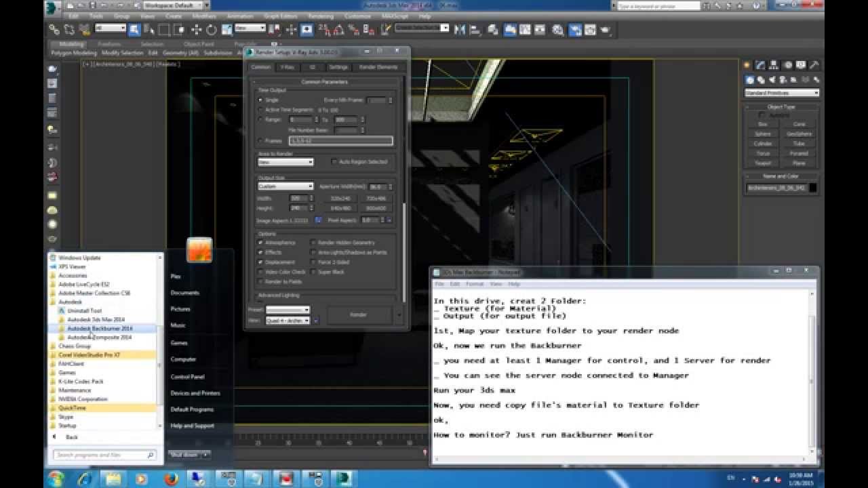
Task: Open the Display command panel tab
Action: [x=801, y=66]
